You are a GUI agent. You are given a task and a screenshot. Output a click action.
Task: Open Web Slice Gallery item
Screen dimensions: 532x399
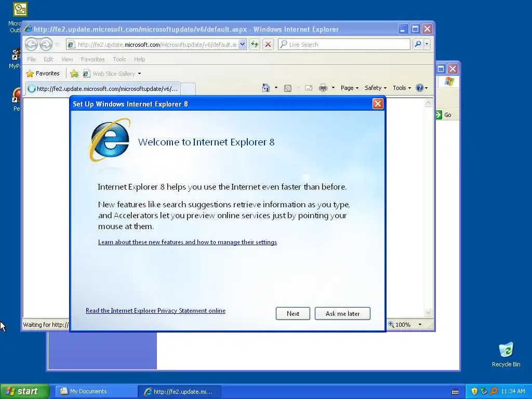[x=112, y=74]
